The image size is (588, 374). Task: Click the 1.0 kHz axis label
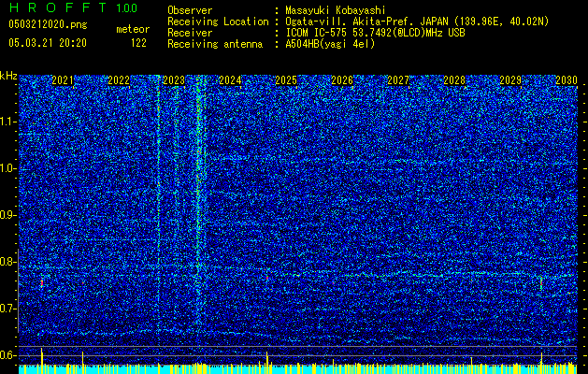pos(8,168)
